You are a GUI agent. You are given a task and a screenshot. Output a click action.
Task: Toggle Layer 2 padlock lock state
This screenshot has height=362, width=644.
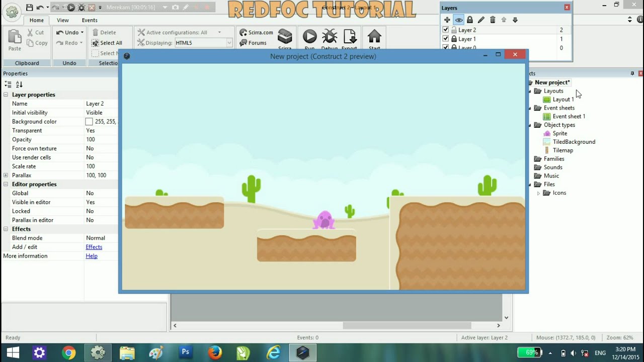click(454, 30)
